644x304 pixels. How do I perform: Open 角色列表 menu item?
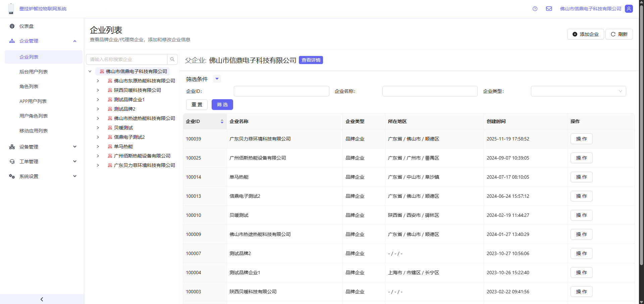[x=29, y=86]
